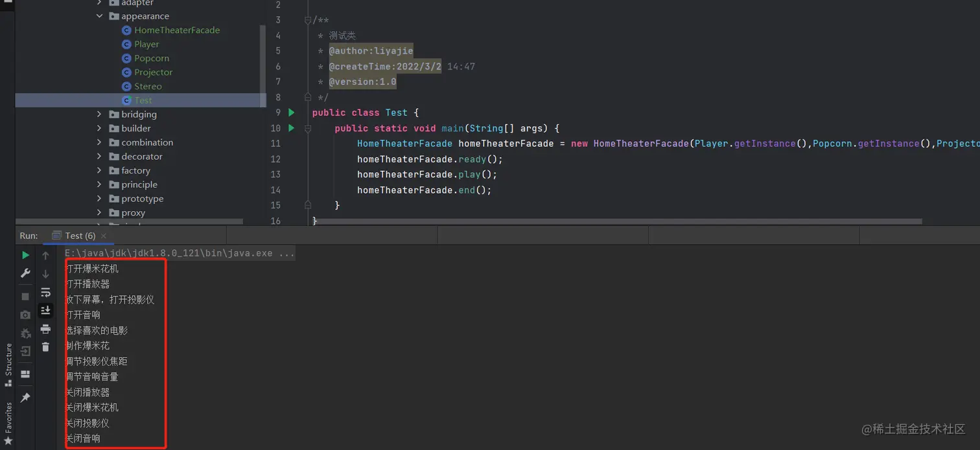Jump down the stack trace arrow
980x450 pixels.
45,274
